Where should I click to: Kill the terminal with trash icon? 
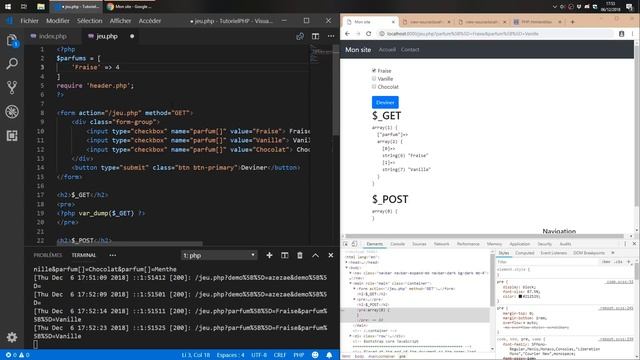300,255
